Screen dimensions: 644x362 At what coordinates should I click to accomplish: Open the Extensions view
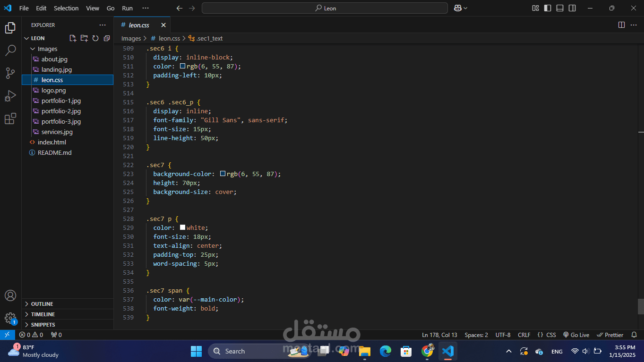click(10, 118)
